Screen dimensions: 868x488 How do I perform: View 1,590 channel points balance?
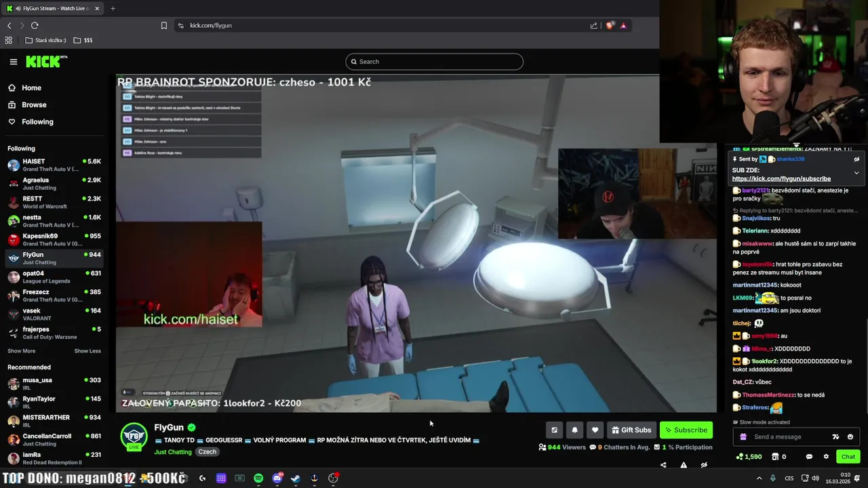[749, 457]
